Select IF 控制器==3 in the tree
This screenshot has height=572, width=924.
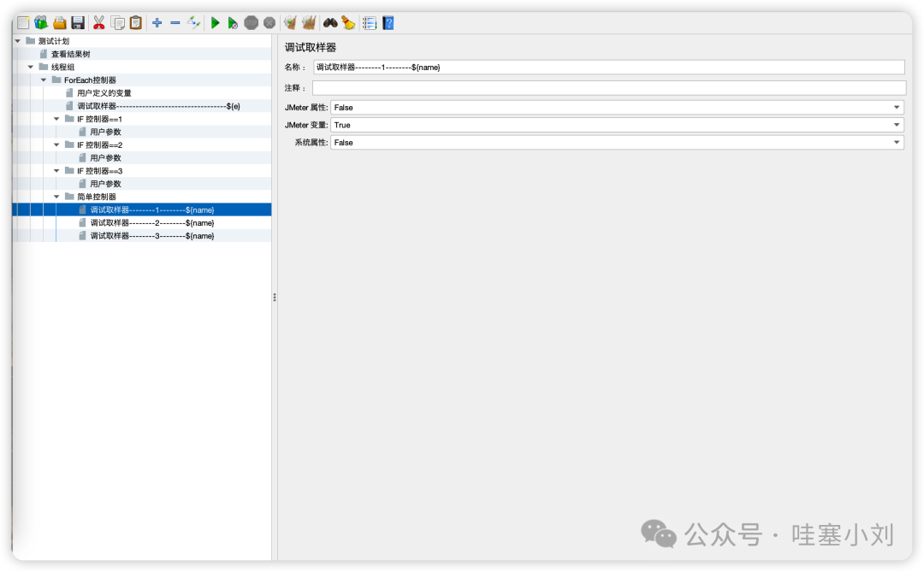(99, 171)
